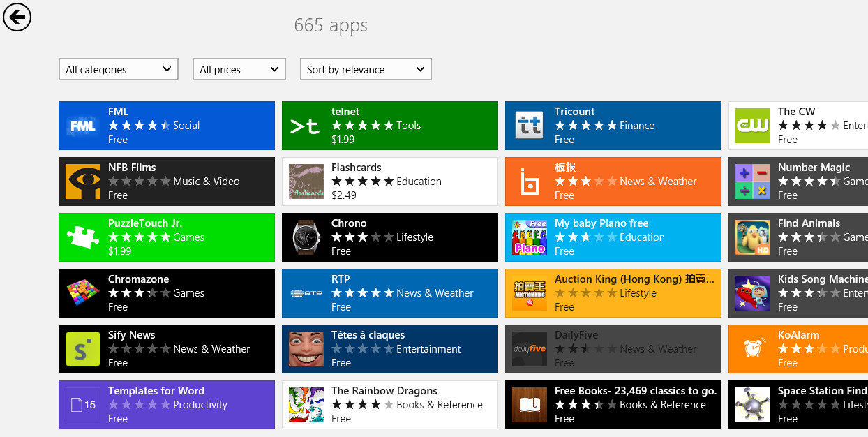Open the Sort by relevance dropdown
This screenshot has height=437, width=868.
366,69
